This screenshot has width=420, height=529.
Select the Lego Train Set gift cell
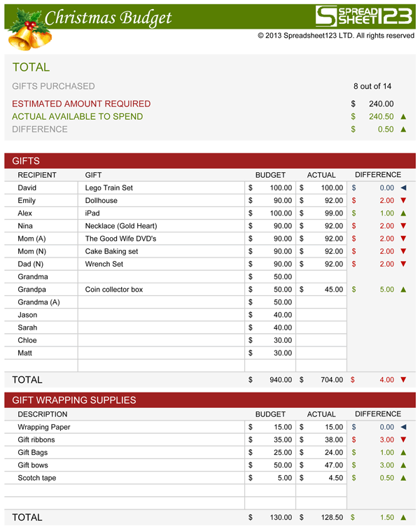162,188
